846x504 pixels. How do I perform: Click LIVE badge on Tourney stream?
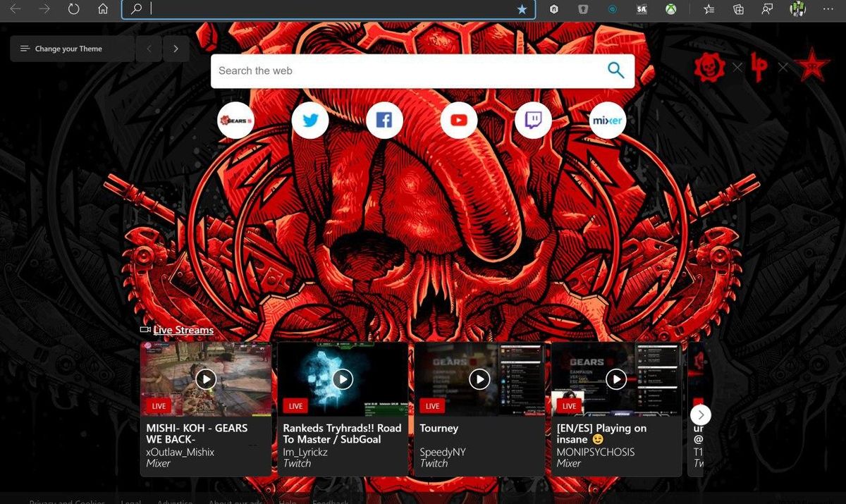432,406
